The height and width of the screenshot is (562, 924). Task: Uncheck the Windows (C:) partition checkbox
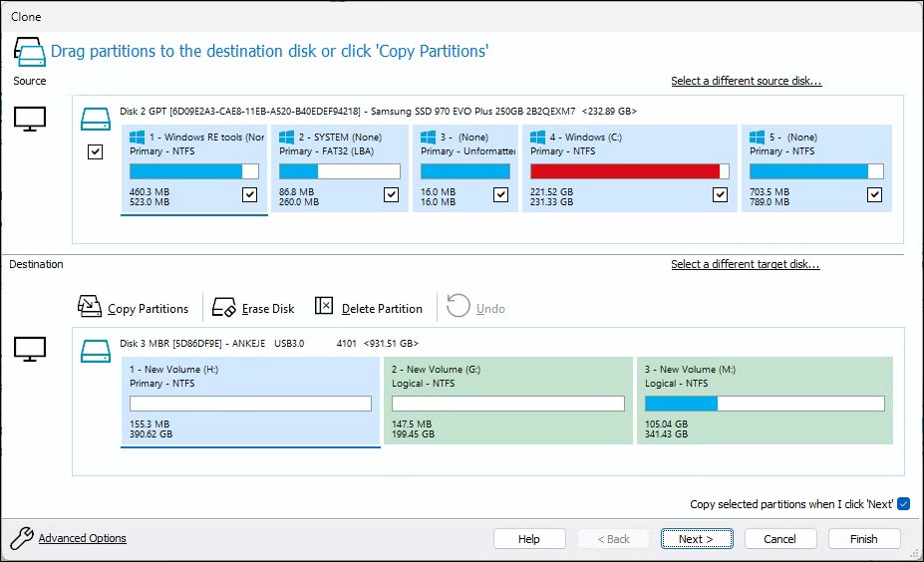click(720, 195)
